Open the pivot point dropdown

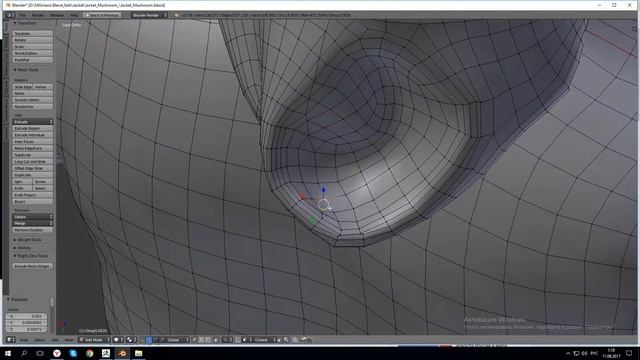point(131,340)
